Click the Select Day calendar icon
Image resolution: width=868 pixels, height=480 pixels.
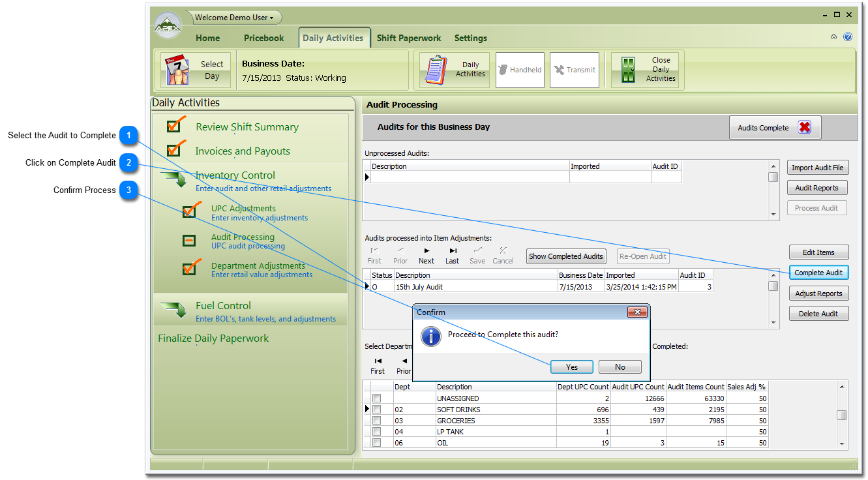[178, 70]
